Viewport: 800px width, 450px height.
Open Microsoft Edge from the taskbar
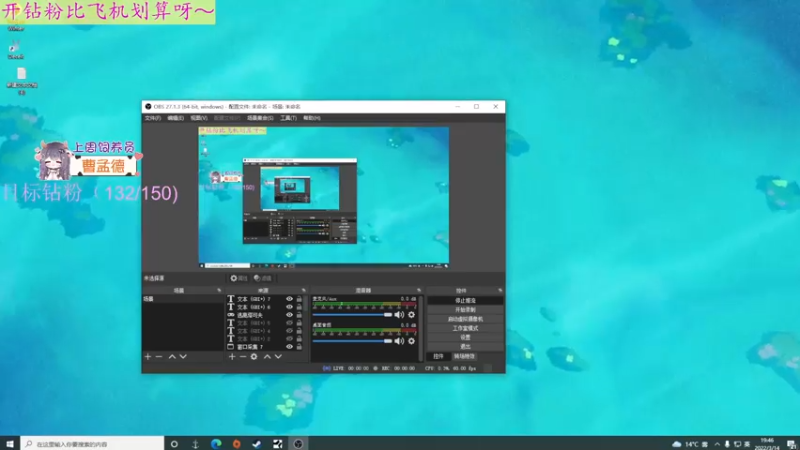[216, 444]
